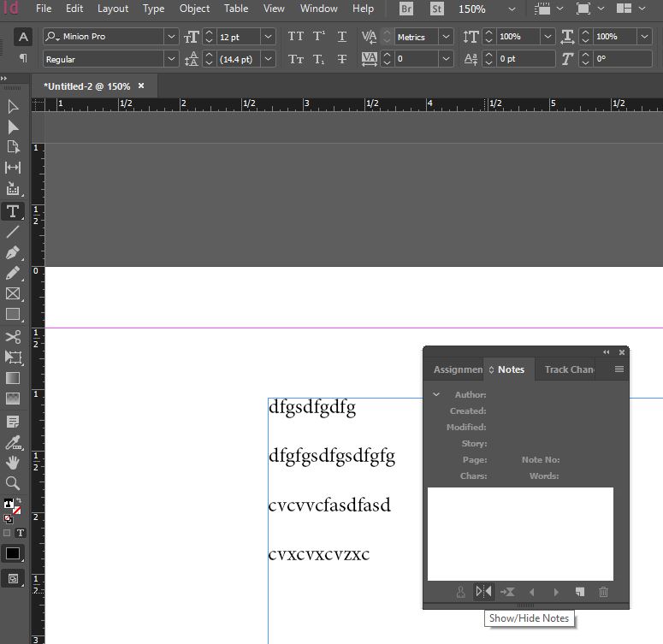Image resolution: width=663 pixels, height=644 pixels.
Task: Open the Regular font style dropdown
Action: click(x=171, y=59)
